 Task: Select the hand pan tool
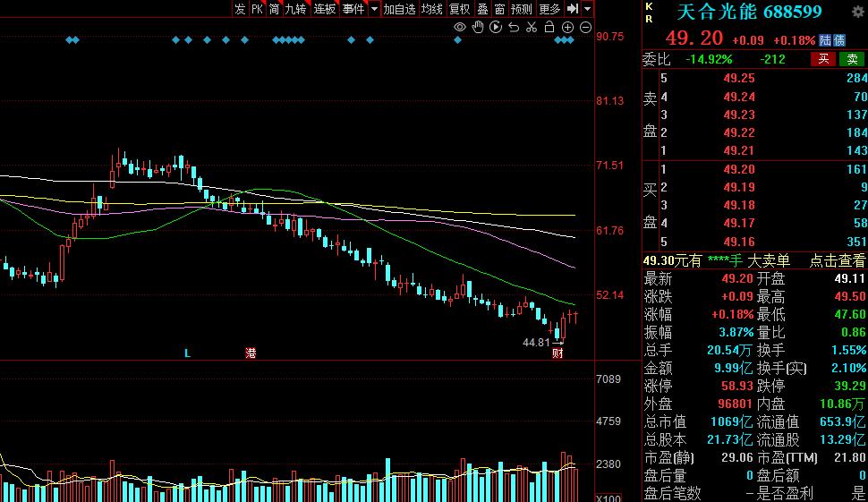(x=478, y=27)
